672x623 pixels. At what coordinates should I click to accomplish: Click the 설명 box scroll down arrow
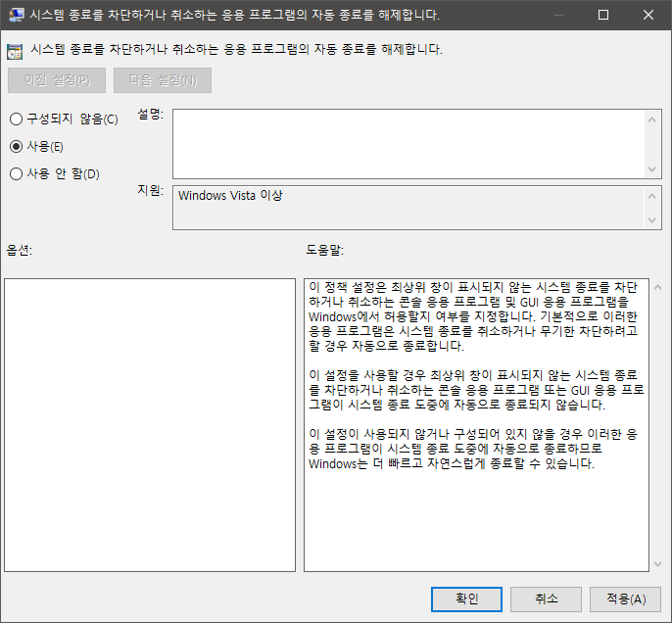click(651, 169)
